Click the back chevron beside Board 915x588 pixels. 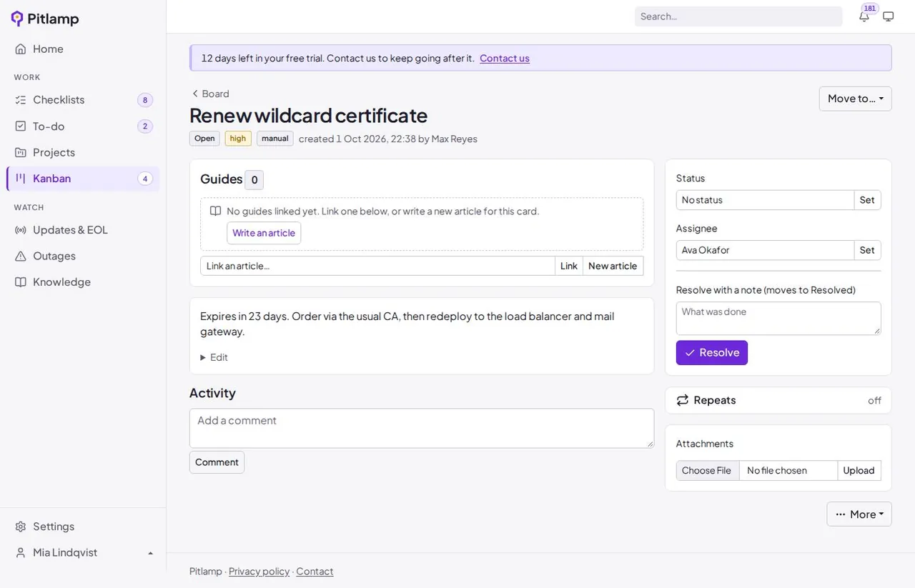coord(194,94)
